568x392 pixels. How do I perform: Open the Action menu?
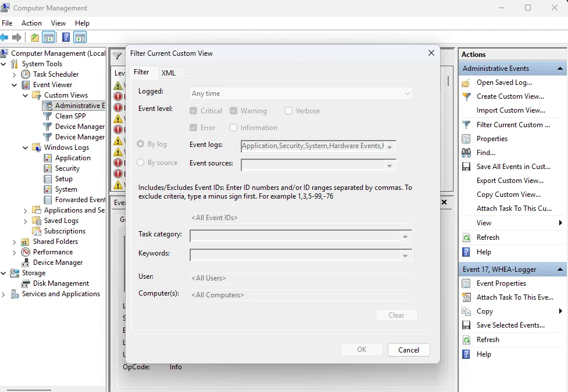tap(31, 23)
